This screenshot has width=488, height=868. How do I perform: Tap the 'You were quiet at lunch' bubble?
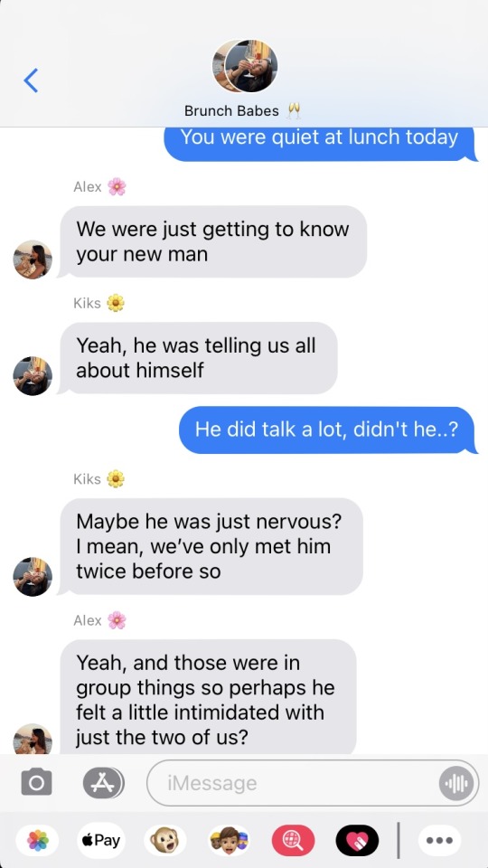(x=320, y=144)
